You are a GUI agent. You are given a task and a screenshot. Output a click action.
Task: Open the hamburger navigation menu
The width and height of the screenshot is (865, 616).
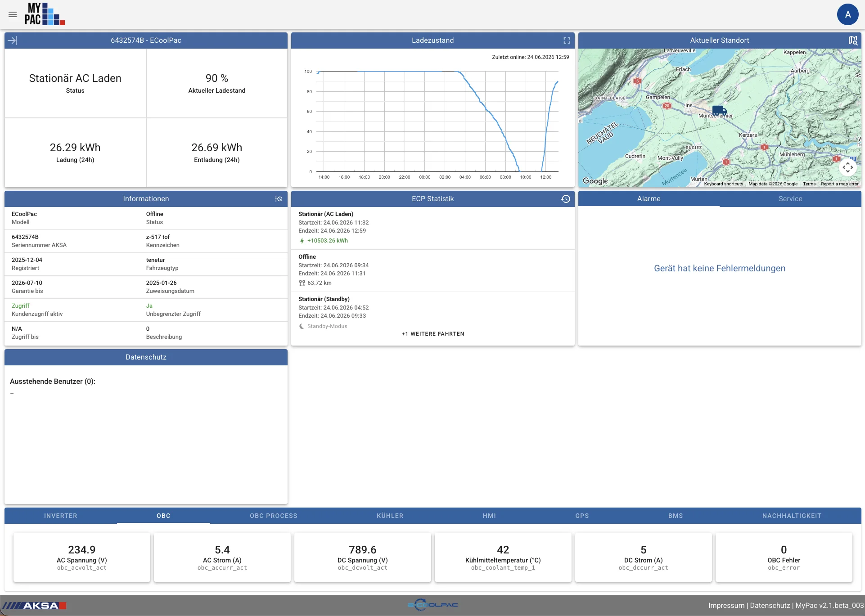point(13,14)
